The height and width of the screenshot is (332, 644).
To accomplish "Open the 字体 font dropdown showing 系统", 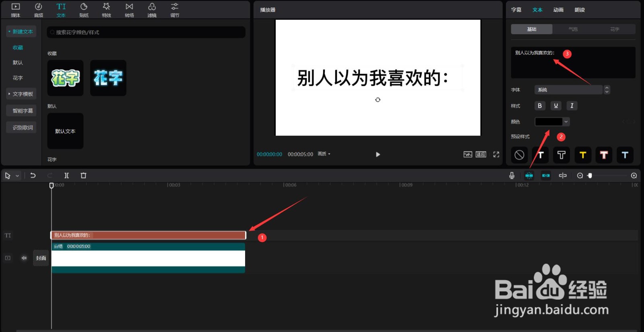I will tap(568, 90).
